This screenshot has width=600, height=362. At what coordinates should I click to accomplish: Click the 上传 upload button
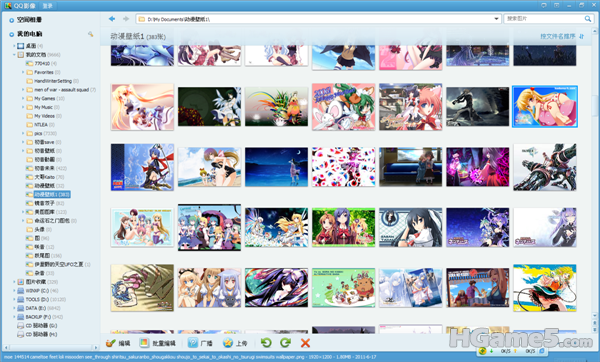(235, 343)
